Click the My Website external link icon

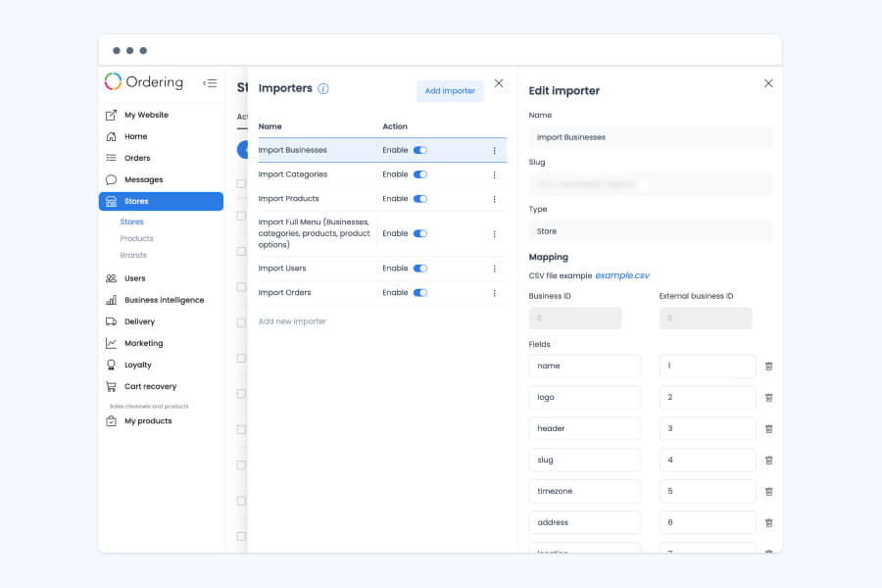point(112,115)
